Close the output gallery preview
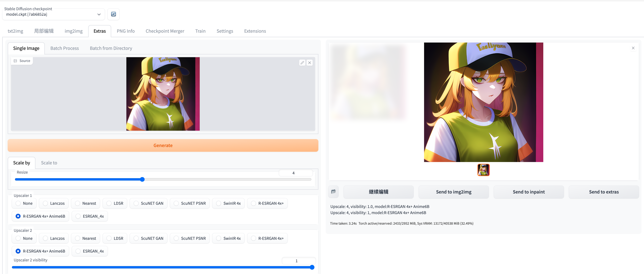The height and width of the screenshot is (274, 644). [633, 48]
